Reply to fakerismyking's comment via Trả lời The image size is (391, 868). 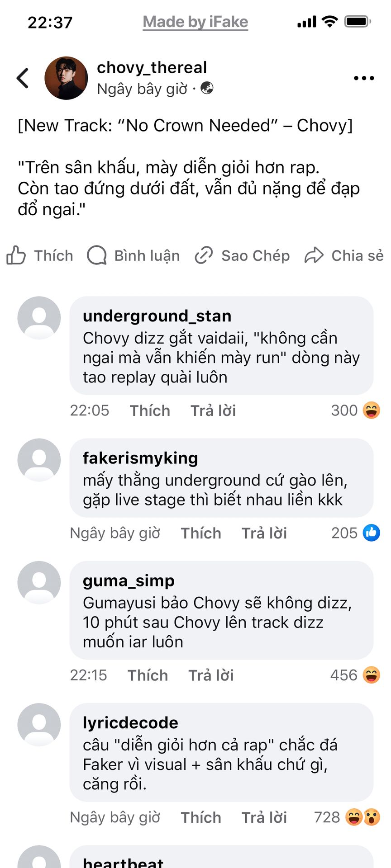click(264, 533)
